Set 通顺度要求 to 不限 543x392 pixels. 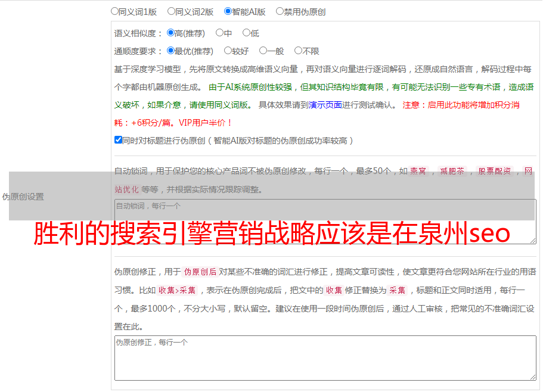click(x=298, y=51)
